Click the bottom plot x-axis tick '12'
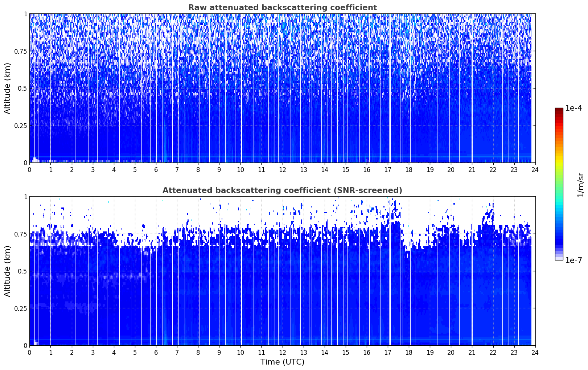The image size is (588, 370). (282, 353)
